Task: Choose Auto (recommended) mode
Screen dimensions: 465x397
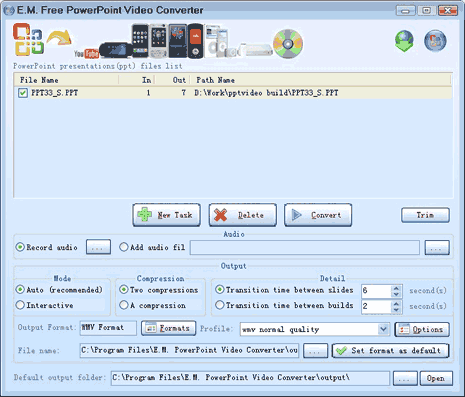Action: tap(20, 289)
